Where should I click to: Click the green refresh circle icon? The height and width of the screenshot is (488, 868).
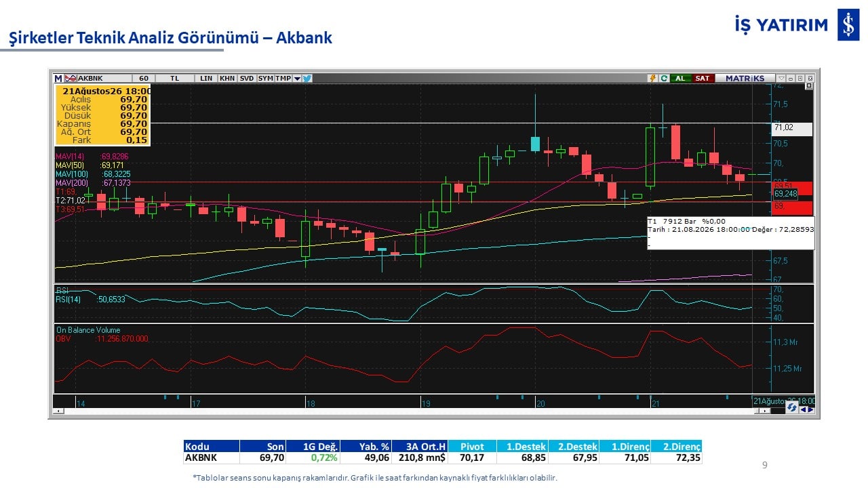tap(664, 78)
